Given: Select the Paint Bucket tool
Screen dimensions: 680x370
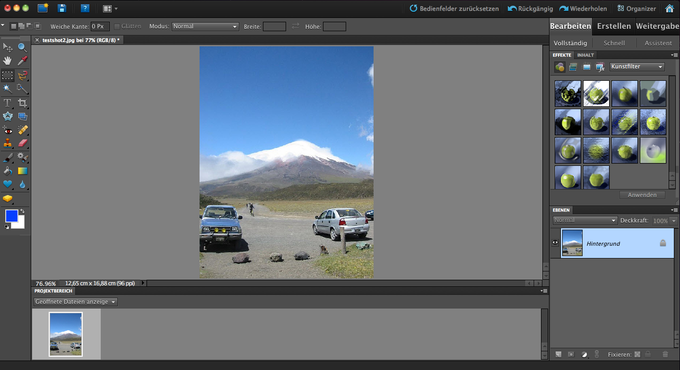Looking at the screenshot, I should pos(7,171).
